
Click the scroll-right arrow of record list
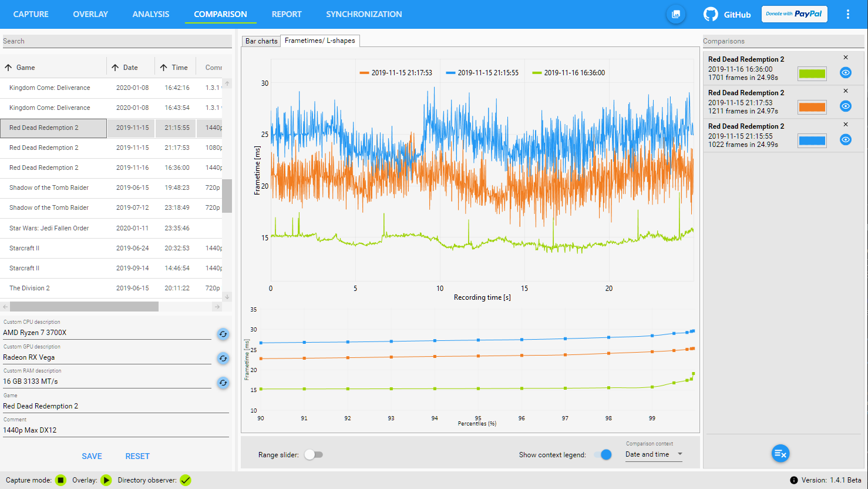click(x=217, y=307)
